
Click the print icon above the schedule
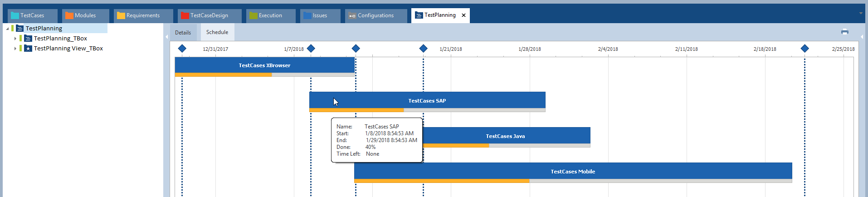pos(844,32)
